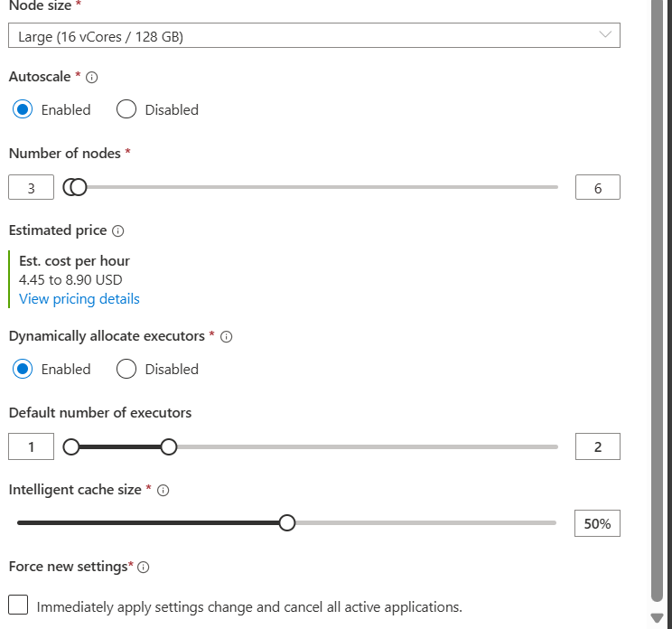Image resolution: width=672 pixels, height=629 pixels.
Task: Open the Node size dropdown
Action: 313,36
